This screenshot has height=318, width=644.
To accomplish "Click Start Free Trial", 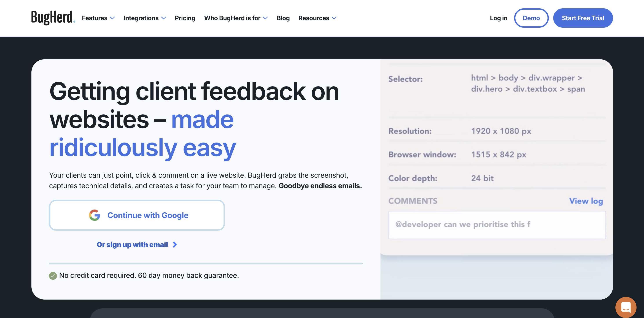I will tap(583, 18).
